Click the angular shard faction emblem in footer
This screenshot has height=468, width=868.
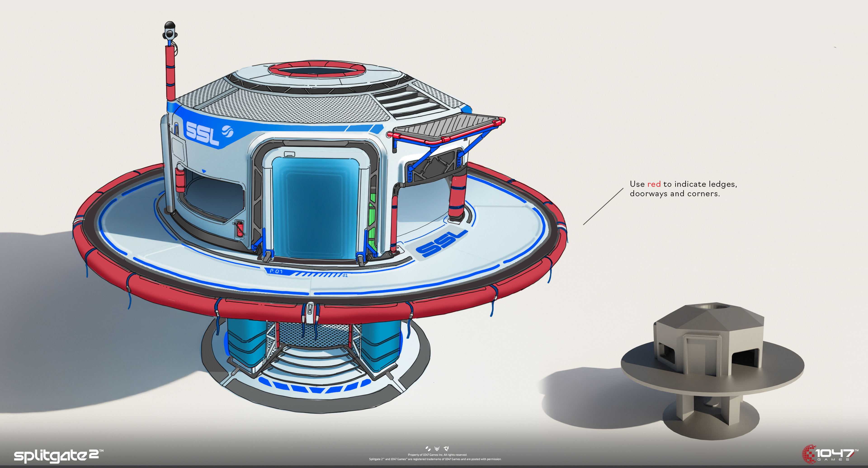446,449
